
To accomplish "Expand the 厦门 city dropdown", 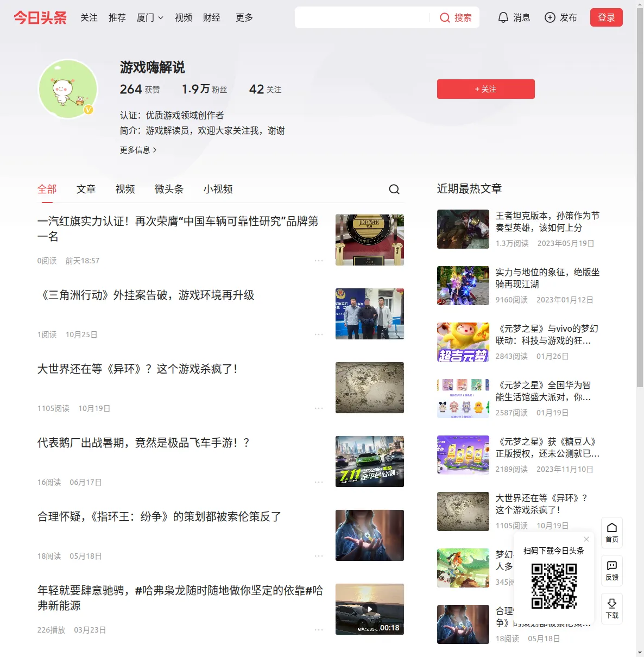I will 150,18.
